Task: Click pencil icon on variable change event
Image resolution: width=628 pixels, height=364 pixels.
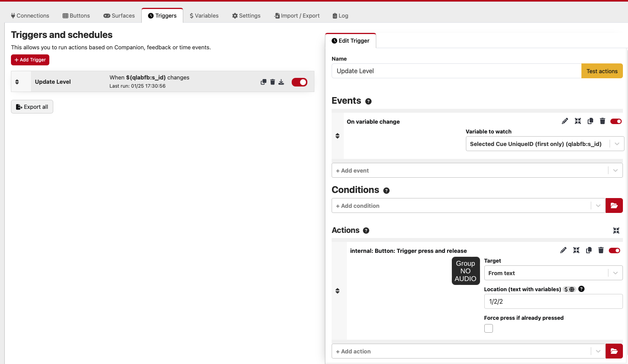Action: coord(565,121)
